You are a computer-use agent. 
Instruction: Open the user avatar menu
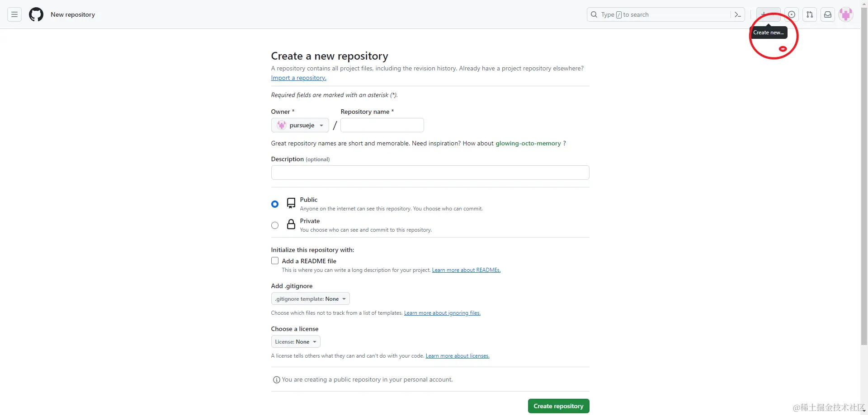pos(846,14)
